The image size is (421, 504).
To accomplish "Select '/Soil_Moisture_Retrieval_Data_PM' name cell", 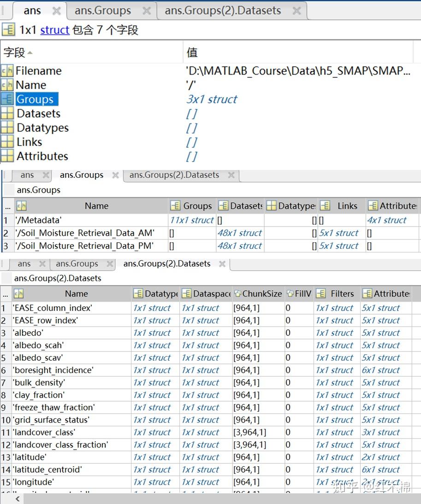I will (x=91, y=246).
